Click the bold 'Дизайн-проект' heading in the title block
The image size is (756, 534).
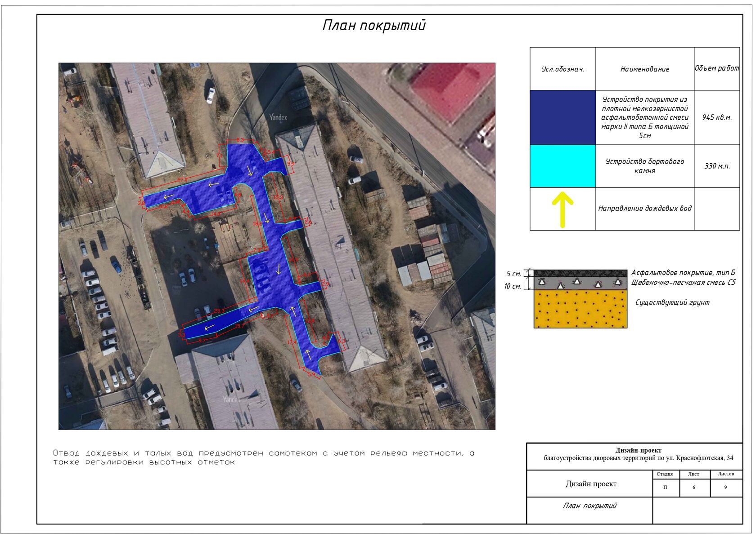[x=638, y=450]
